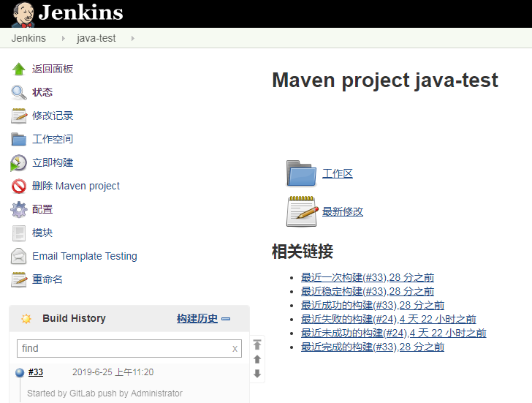Expand the java-test breadcrumb arrow menu
This screenshot has height=403, width=532.
coord(133,38)
